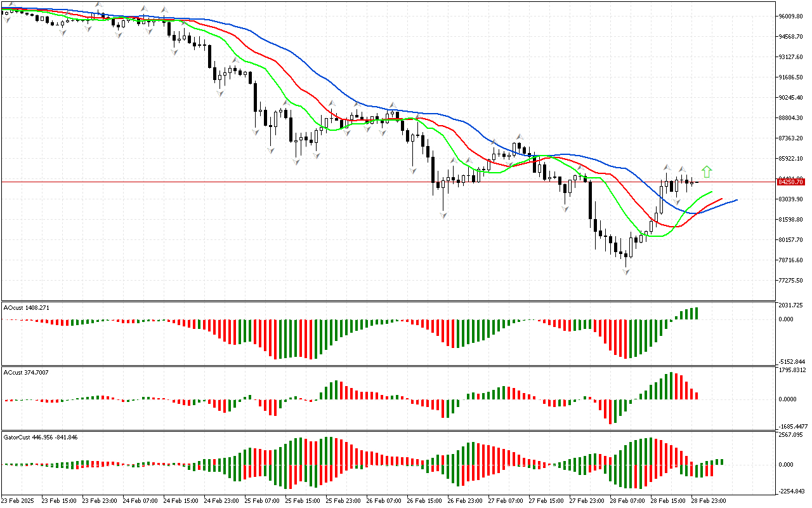The width and height of the screenshot is (812, 508).
Task: Click price level 96009.80 on the price axis
Action: [x=790, y=17]
